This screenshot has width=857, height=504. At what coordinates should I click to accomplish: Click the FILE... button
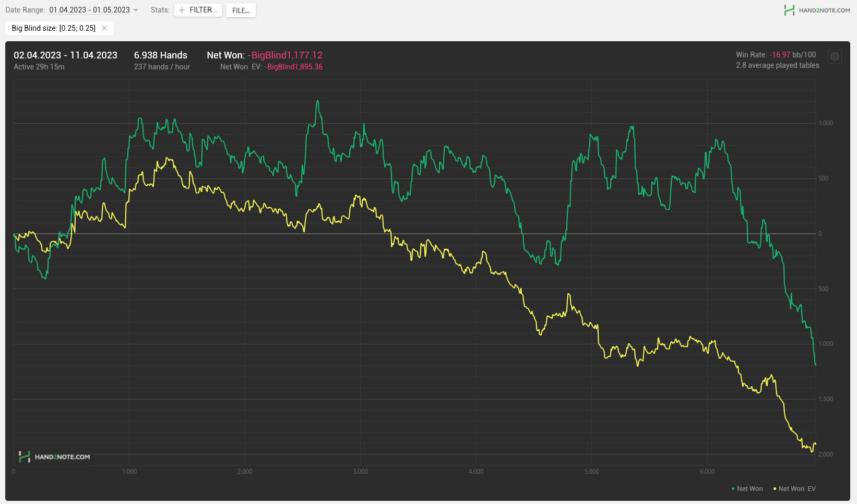pyautogui.click(x=241, y=10)
